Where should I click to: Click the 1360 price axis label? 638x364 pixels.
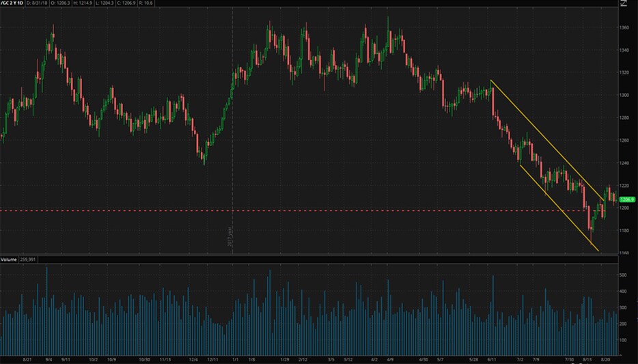(x=624, y=28)
